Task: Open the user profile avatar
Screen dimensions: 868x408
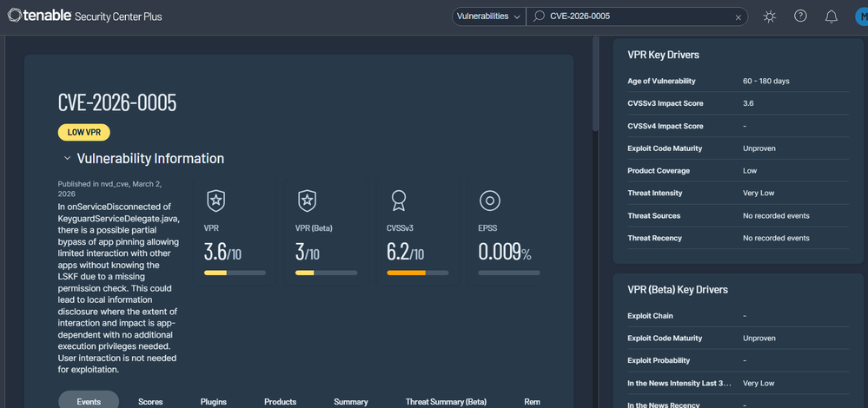Action: pos(861,16)
